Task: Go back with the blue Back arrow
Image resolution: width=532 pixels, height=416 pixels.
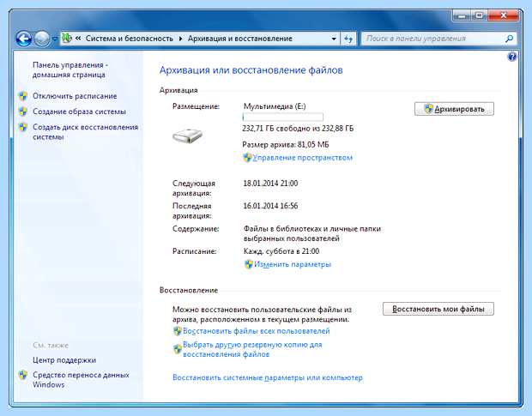Action: pyautogui.click(x=24, y=39)
